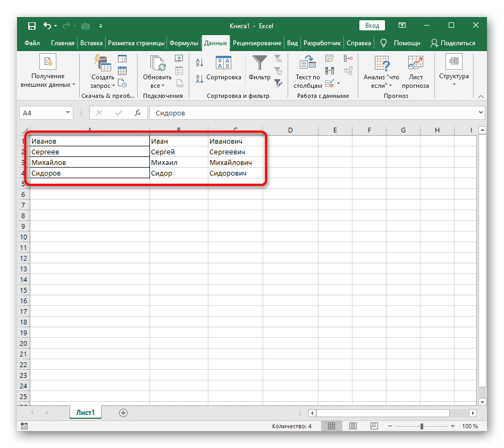Switch to the Рецензирование ribbon tab
This screenshot has height=448, width=504.
point(257,43)
